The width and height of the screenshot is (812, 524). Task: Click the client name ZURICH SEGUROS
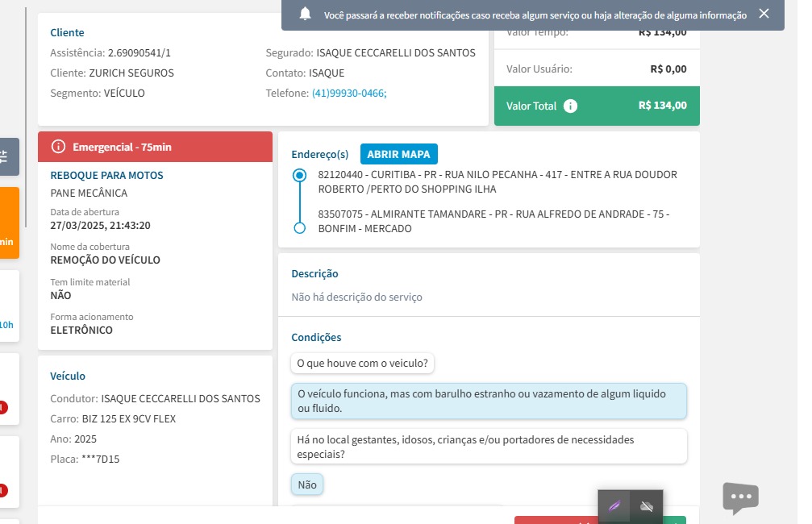(131, 73)
